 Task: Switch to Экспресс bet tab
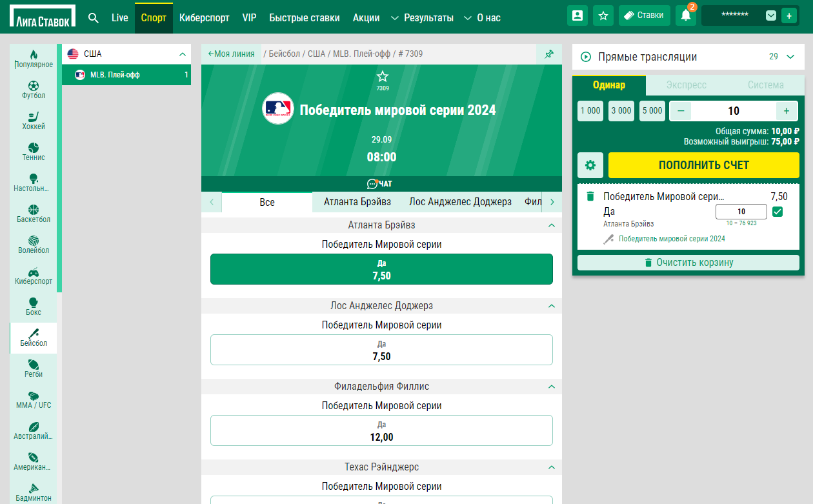(x=687, y=85)
